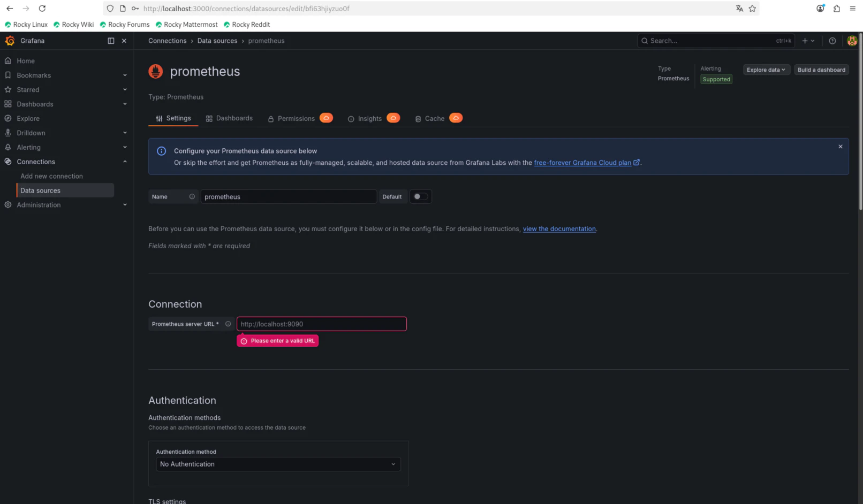Viewport: 863px width, 504px height.
Task: Open the help question mark icon
Action: [832, 41]
